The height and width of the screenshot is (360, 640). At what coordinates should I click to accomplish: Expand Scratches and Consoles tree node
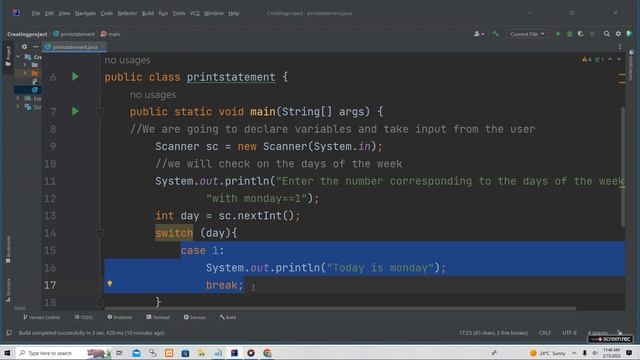pos(18,107)
